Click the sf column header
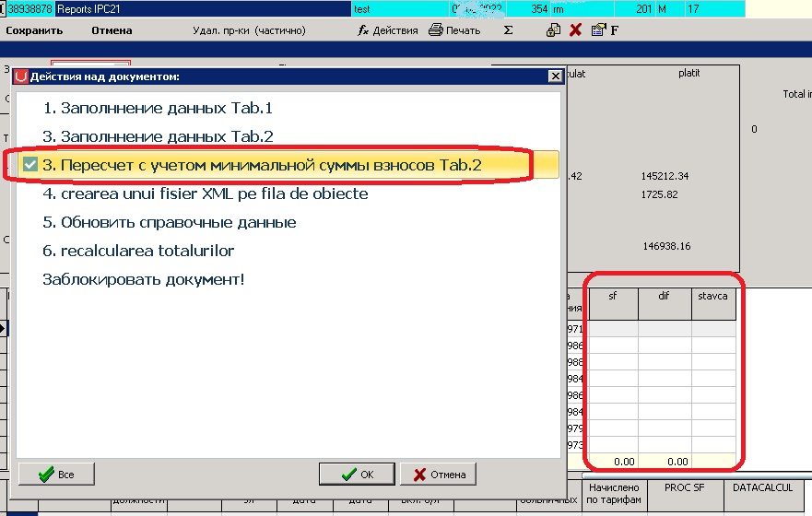Image resolution: width=812 pixels, height=516 pixels. [x=613, y=304]
